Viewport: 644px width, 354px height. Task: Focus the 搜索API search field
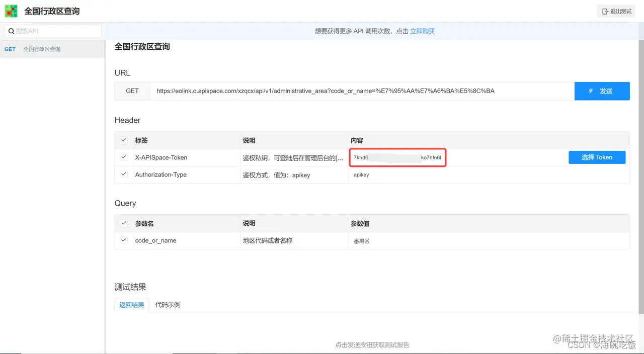(x=53, y=31)
